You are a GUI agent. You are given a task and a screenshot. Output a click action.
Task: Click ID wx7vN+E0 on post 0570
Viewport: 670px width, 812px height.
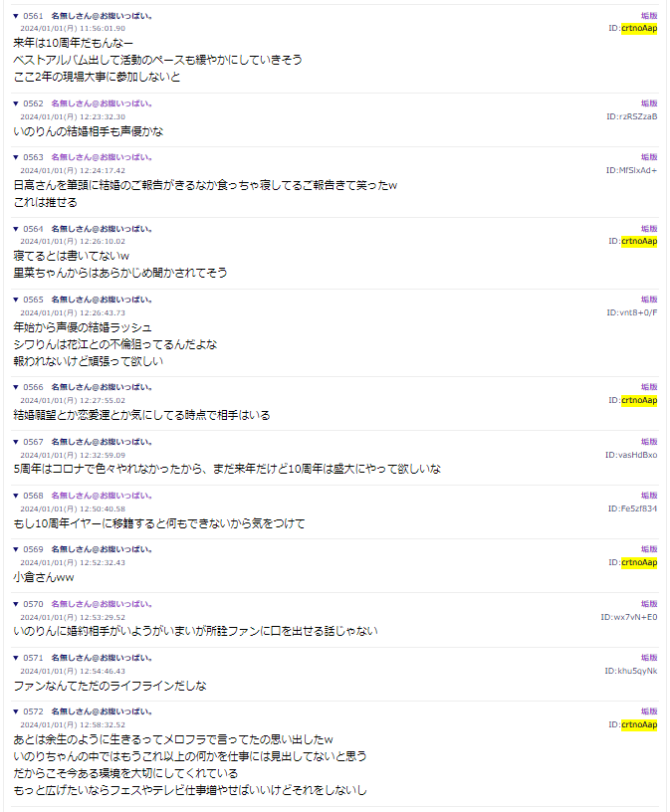click(x=628, y=617)
